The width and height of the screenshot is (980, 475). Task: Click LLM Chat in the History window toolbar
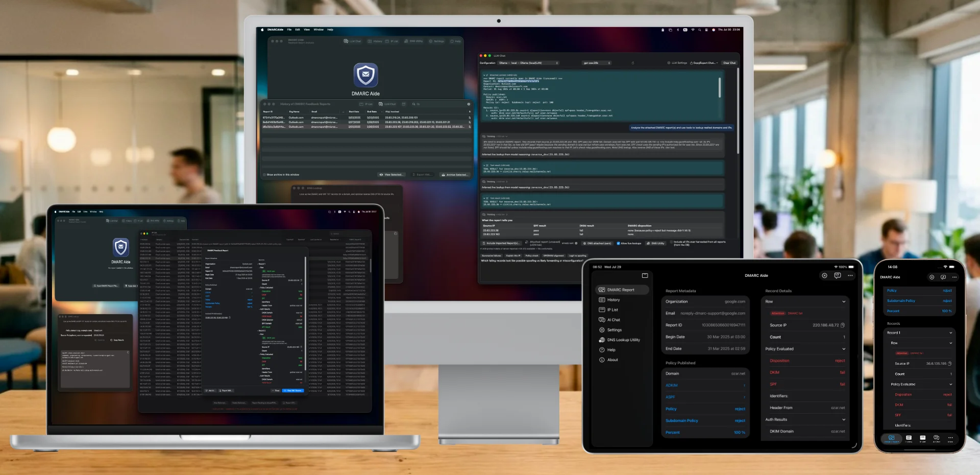387,104
